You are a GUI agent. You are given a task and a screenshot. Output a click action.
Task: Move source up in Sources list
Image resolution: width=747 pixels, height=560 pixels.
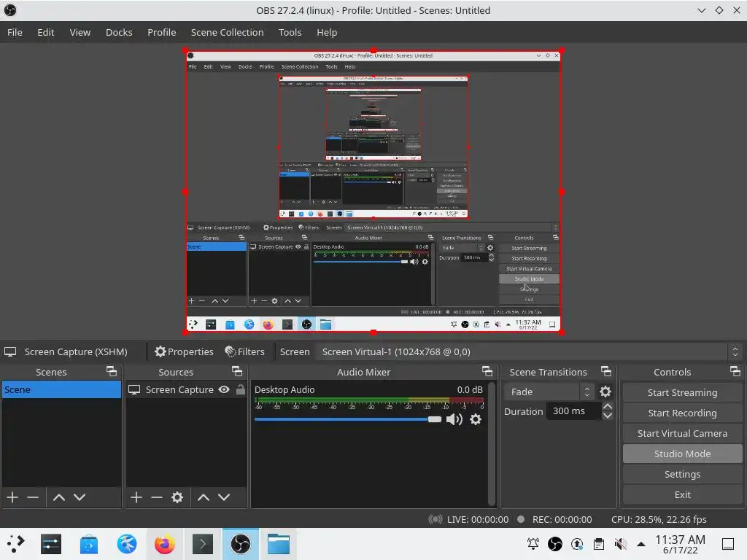[x=204, y=497]
